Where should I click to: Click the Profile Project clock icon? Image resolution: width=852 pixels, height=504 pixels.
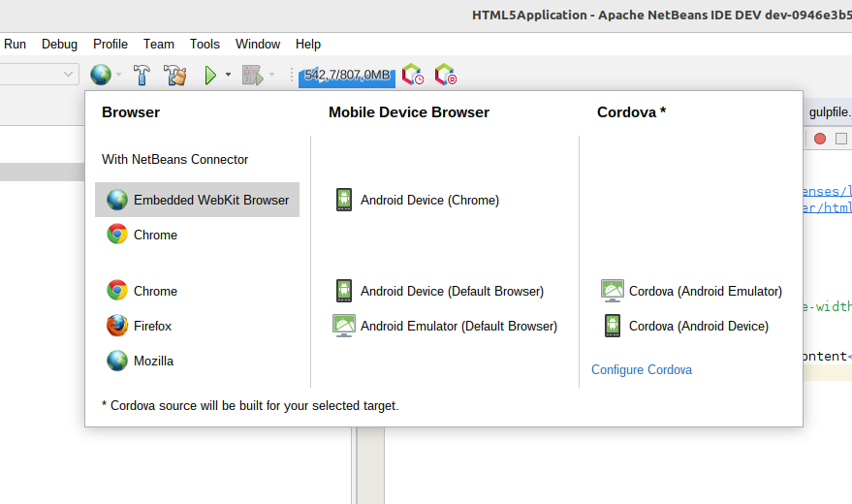tap(413, 75)
